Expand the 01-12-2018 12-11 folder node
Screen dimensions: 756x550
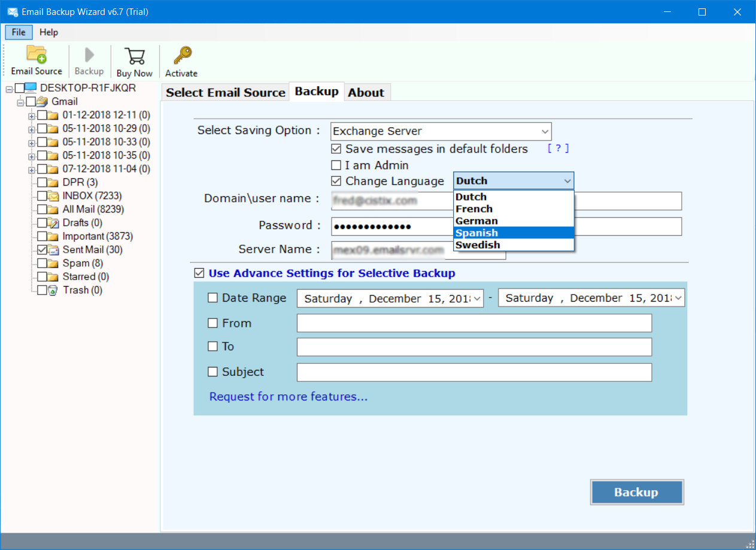click(32, 115)
